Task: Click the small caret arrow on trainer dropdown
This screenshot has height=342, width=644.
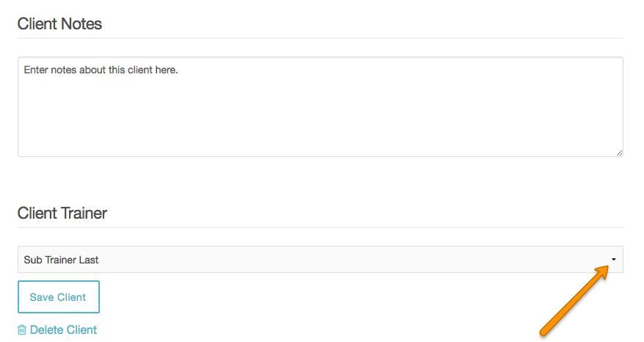Action: tap(613, 260)
